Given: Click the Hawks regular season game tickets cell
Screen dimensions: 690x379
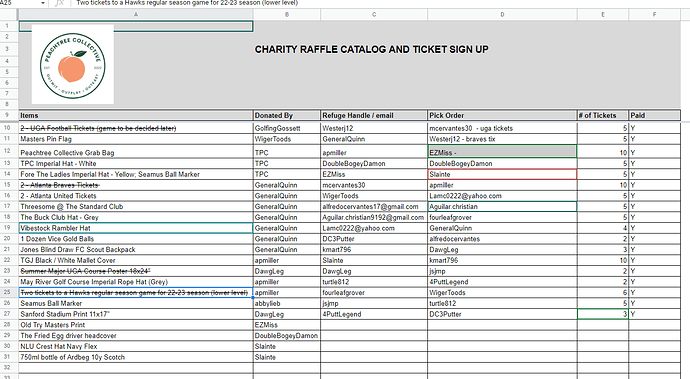Looking at the screenshot, I should pos(136,292).
